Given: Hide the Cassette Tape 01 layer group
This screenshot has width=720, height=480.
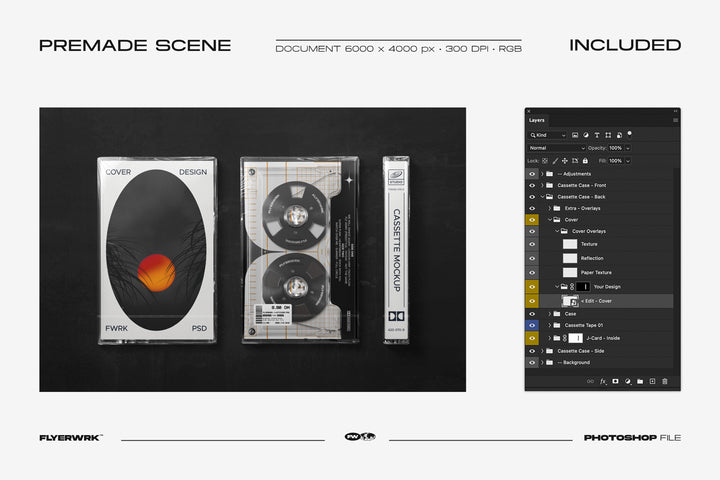Looking at the screenshot, I should pyautogui.click(x=532, y=325).
